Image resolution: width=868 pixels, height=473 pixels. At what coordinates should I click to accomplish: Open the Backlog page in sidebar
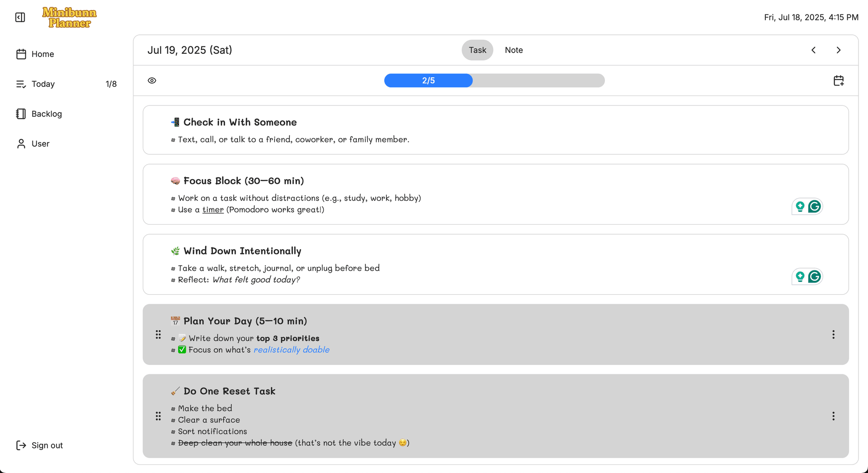coord(47,114)
